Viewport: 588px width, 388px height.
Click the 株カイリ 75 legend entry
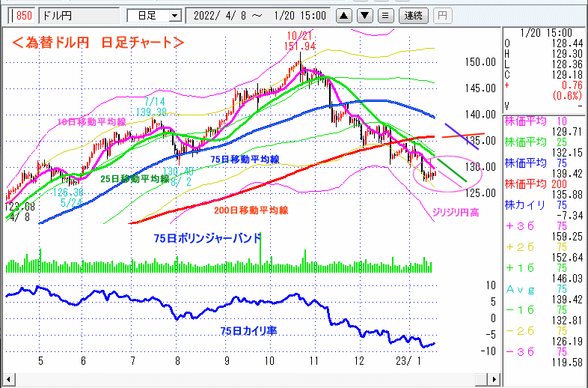click(x=545, y=204)
